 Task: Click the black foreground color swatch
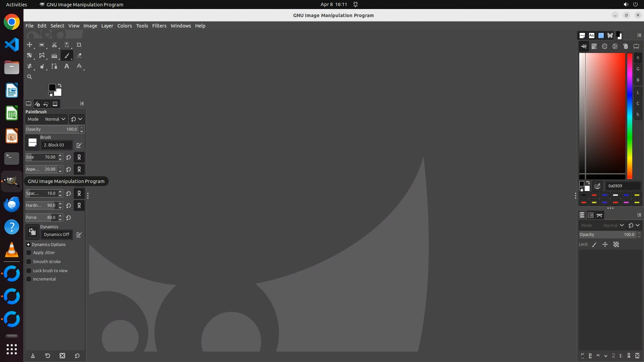[52, 88]
